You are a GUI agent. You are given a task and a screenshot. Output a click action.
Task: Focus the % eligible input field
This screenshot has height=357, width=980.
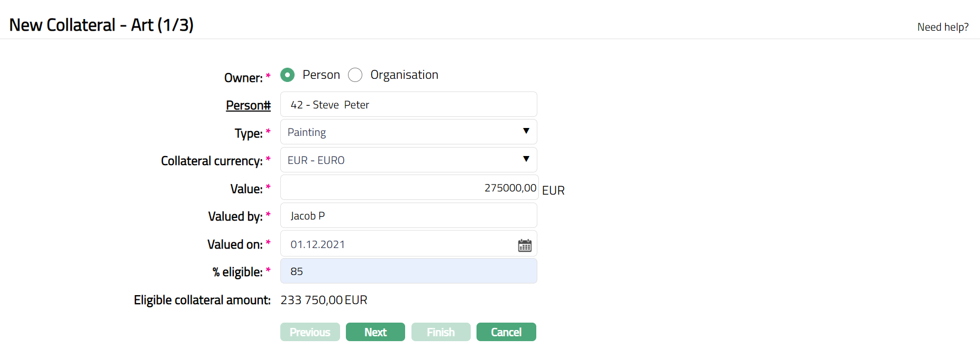click(408, 271)
